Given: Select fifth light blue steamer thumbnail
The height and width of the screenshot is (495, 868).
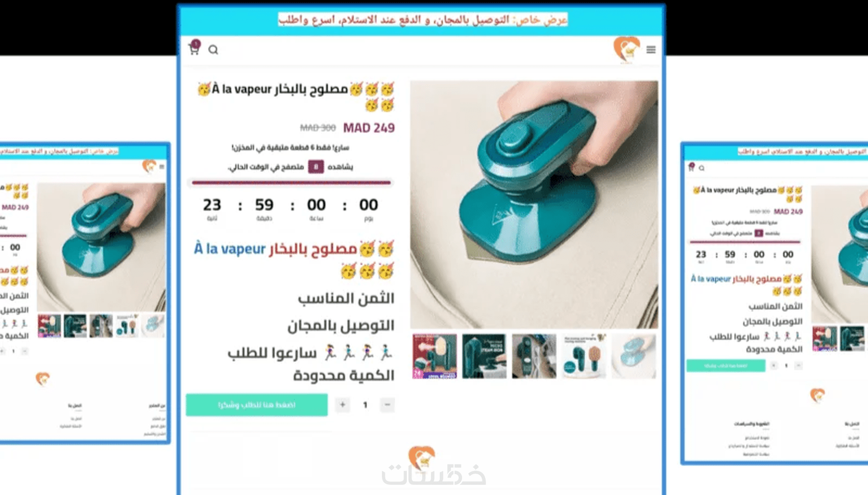Looking at the screenshot, I should point(634,356).
